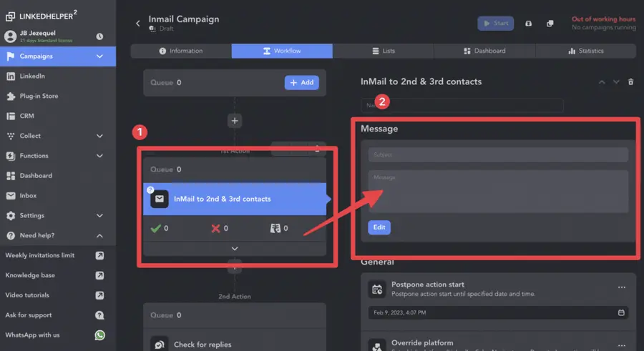Open the Plug-in Store
The height and width of the screenshot is (351, 644).
pos(58,96)
